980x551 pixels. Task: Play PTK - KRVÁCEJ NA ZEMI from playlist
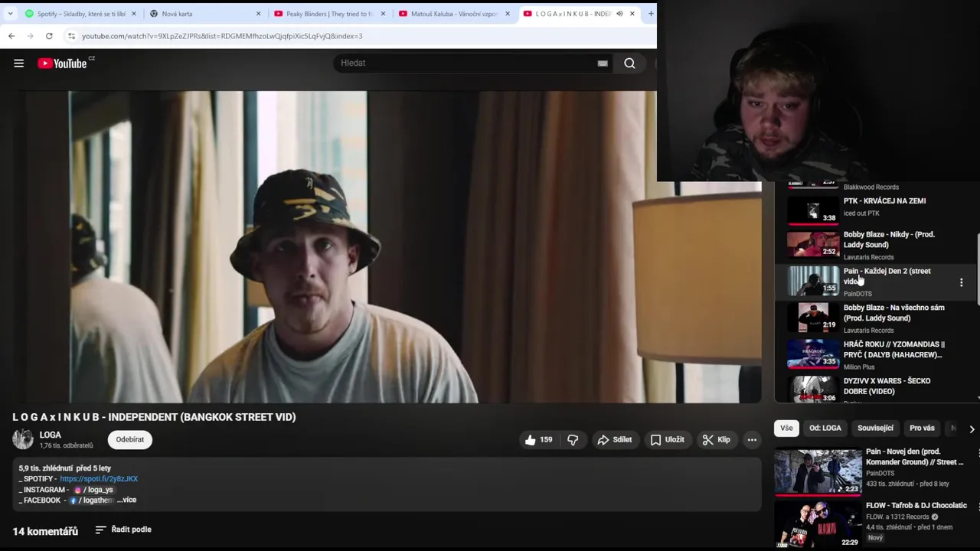point(884,201)
